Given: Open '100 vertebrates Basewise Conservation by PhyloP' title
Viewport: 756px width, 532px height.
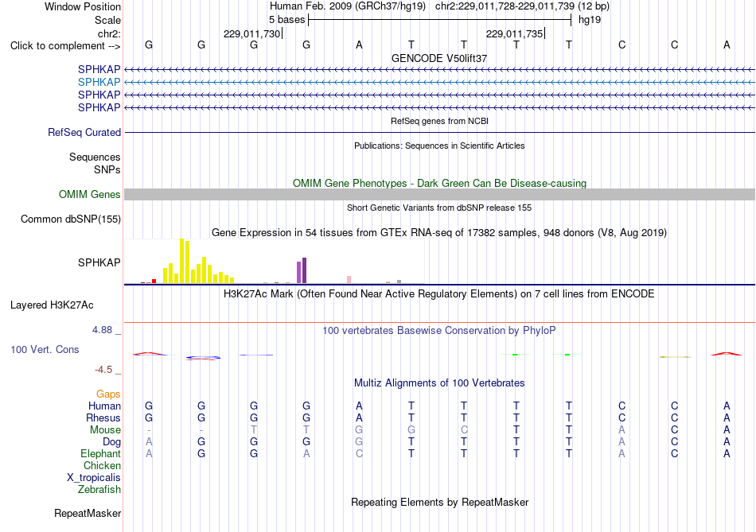Looking at the screenshot, I should tap(439, 331).
